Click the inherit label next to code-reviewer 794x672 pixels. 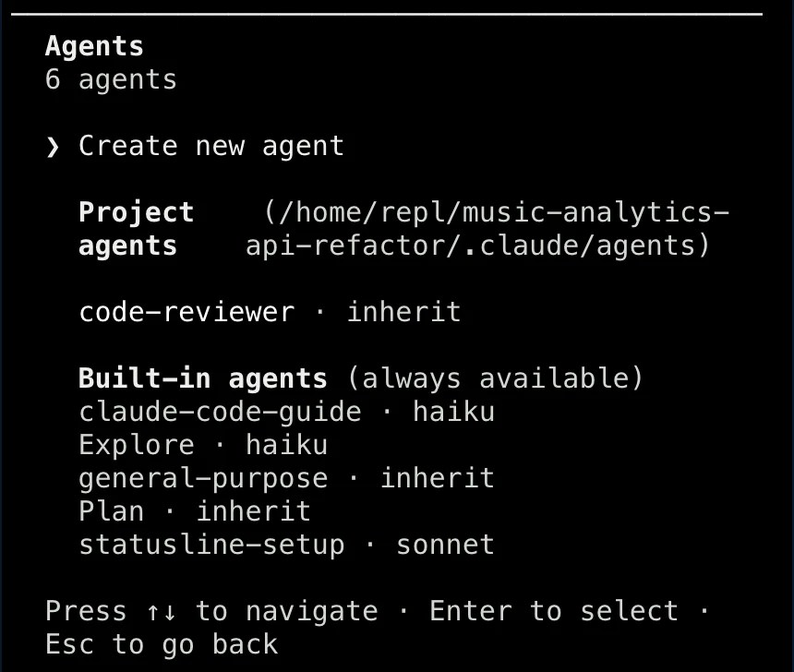403,311
